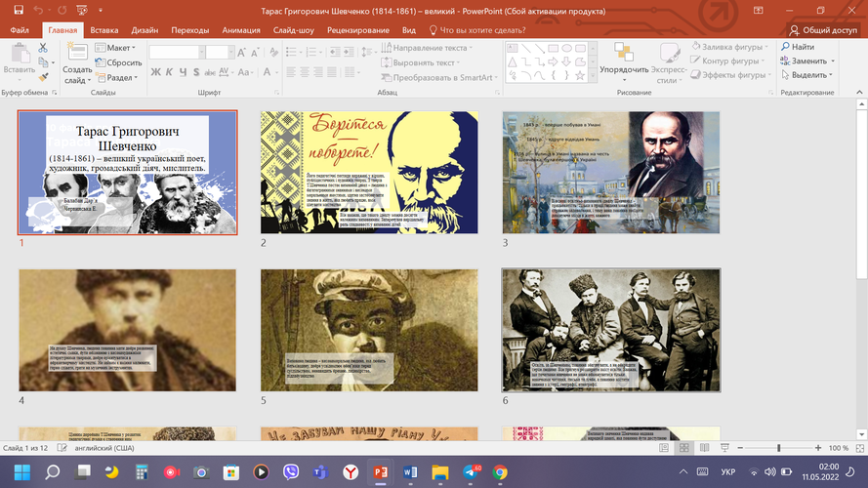The width and height of the screenshot is (868, 488).
Task: Switch to the Анимация tab
Action: point(241,30)
